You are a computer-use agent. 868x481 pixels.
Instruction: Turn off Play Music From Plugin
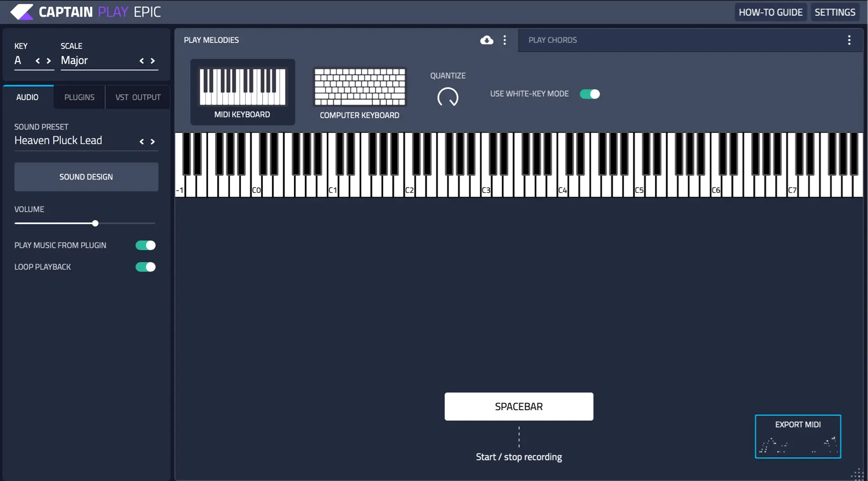[146, 245]
